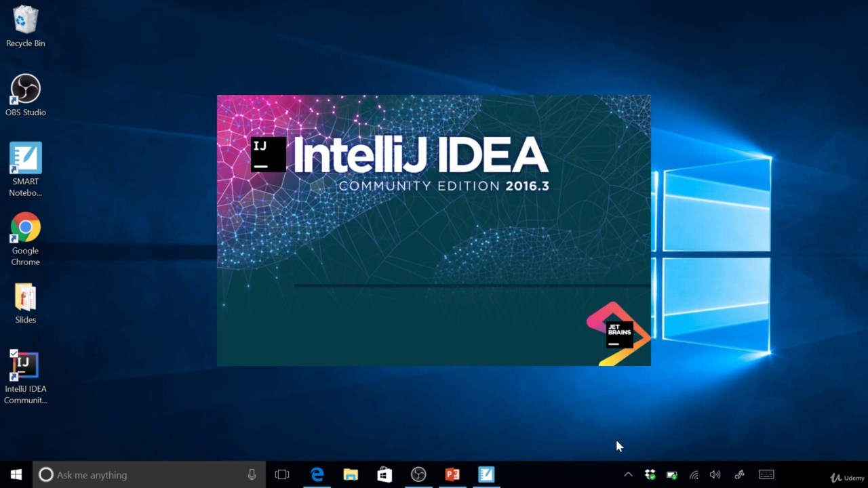
Task: Click the Cortana microphone icon
Action: (252, 474)
